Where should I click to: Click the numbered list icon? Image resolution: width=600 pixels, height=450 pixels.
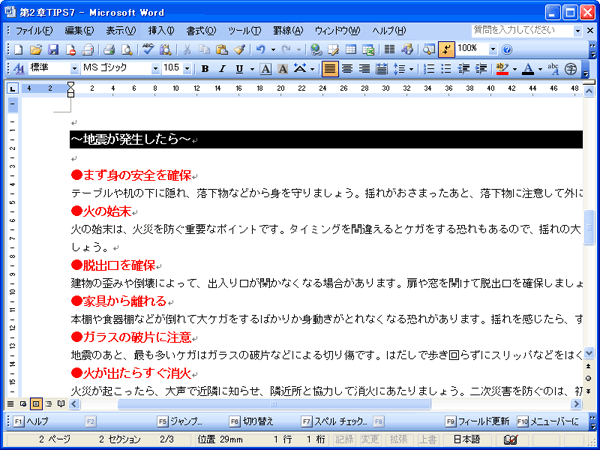point(429,69)
